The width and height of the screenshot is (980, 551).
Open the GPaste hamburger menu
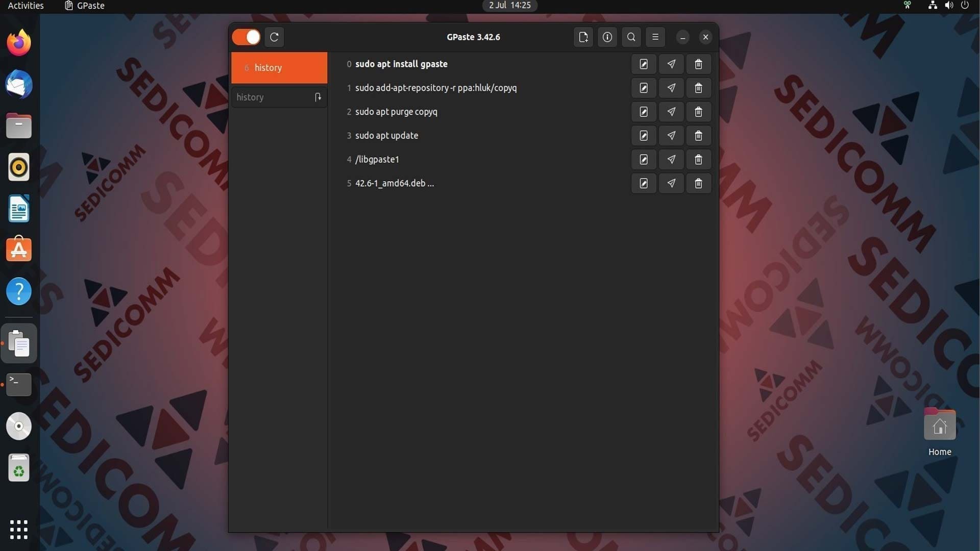[655, 37]
